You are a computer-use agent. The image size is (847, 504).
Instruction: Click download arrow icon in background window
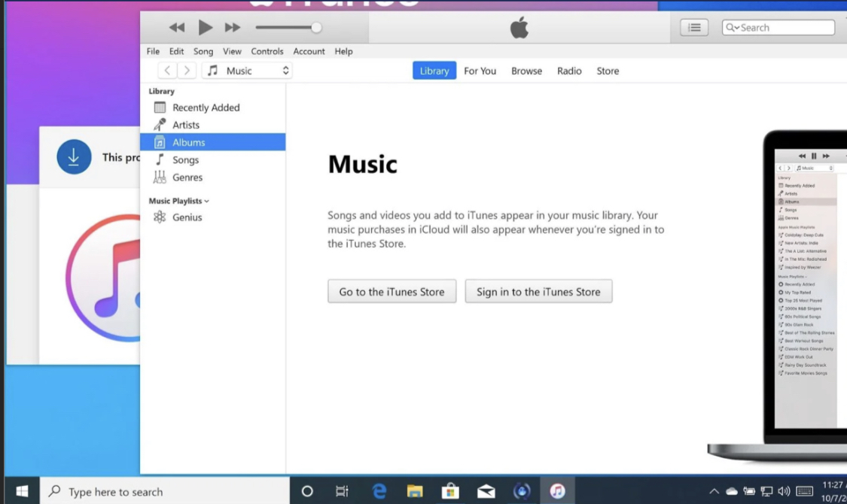[x=74, y=156]
